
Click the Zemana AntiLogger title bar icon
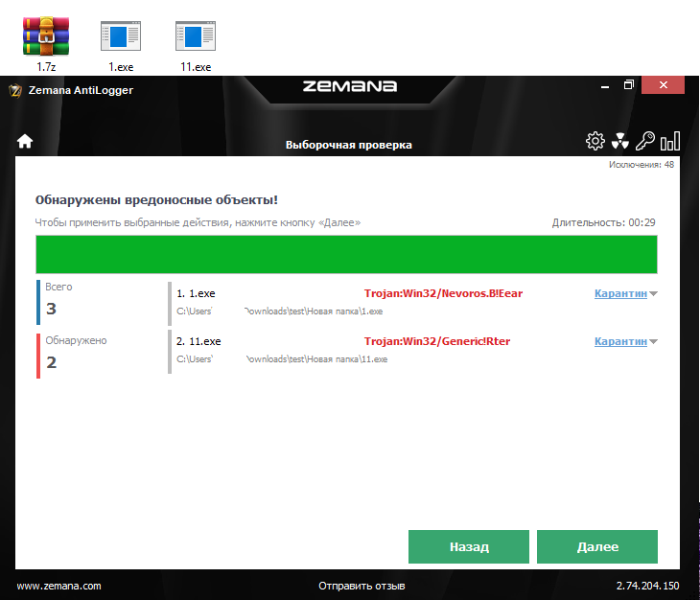tap(15, 90)
